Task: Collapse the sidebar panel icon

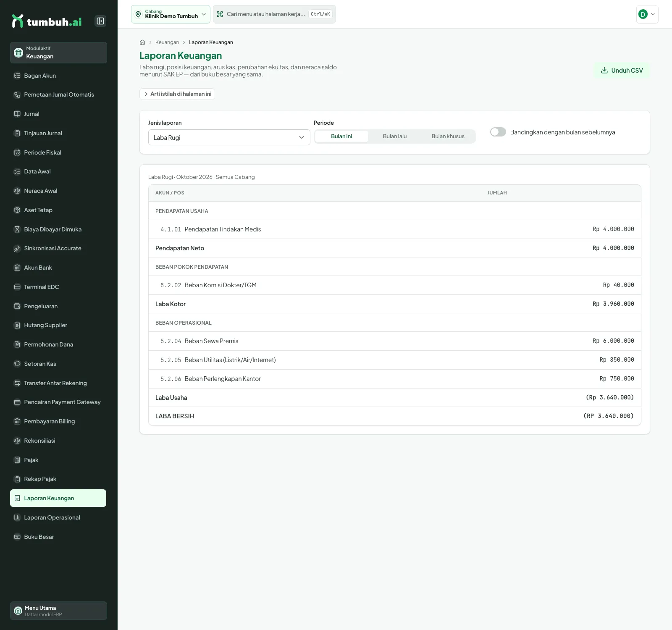Action: point(100,21)
